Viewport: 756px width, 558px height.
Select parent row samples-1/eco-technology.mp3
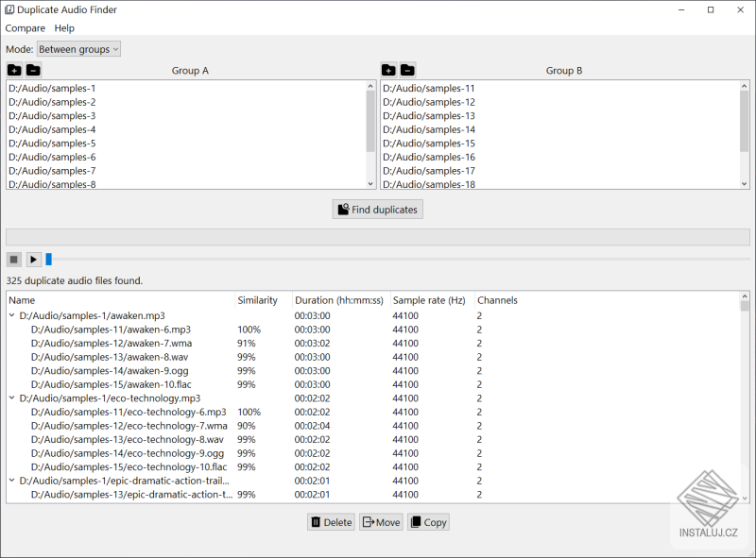[373, 398]
